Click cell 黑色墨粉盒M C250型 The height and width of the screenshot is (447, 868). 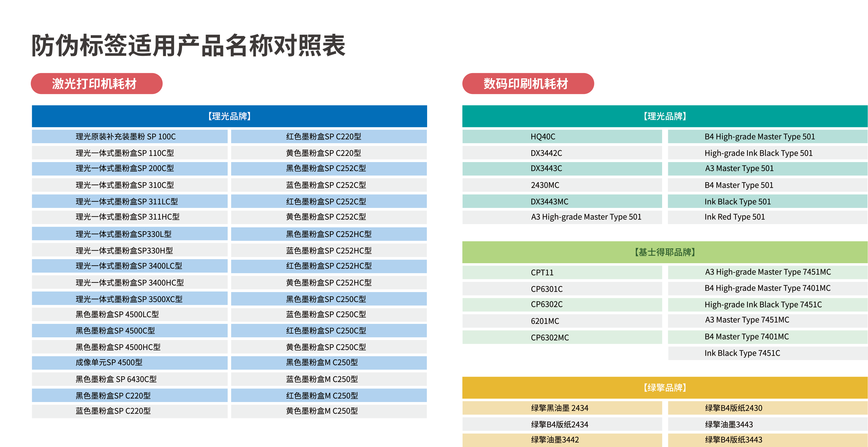click(x=329, y=363)
